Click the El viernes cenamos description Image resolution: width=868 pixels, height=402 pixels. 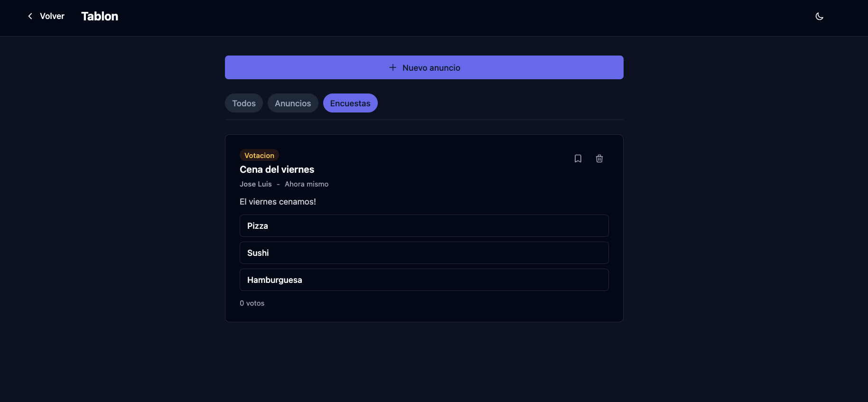coord(278,202)
